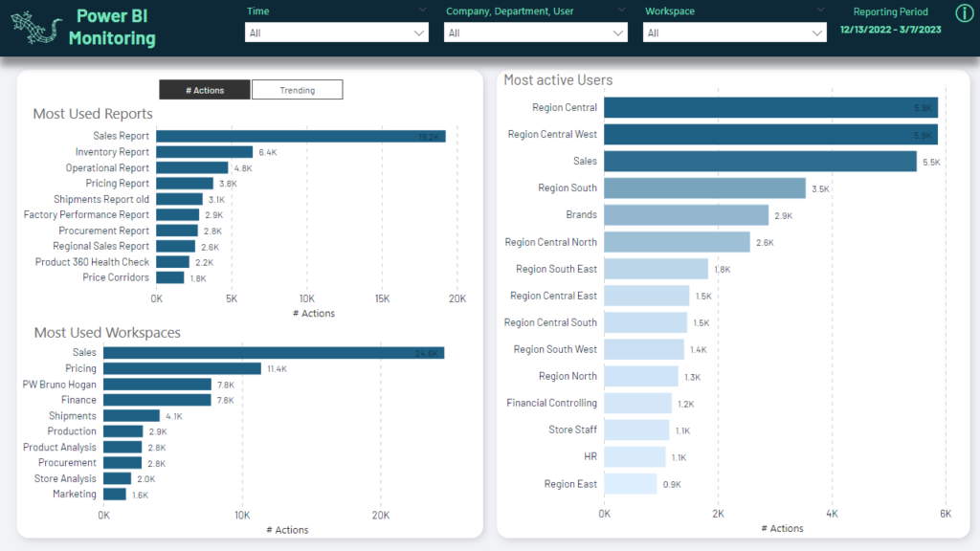Select PW Bruno Hogan workspace label
This screenshot has width=980, height=551.
pyautogui.click(x=59, y=385)
